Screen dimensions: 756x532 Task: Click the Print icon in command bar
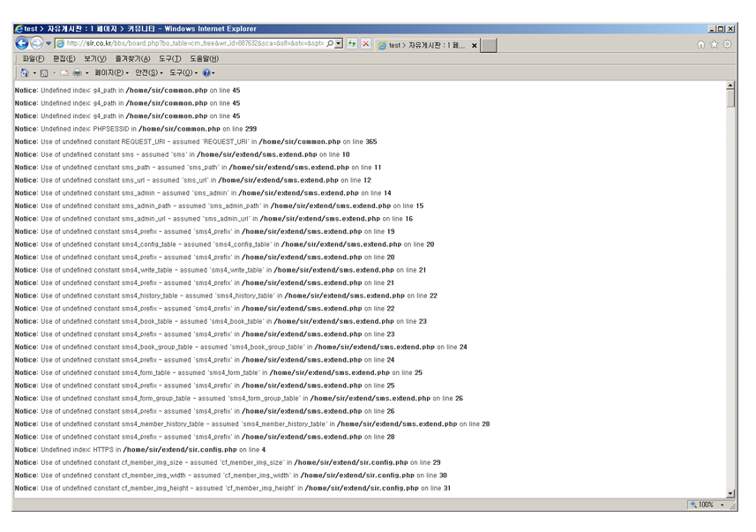(x=77, y=72)
